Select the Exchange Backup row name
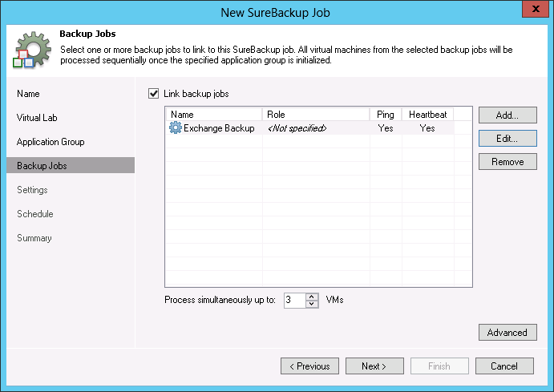The width and height of the screenshot is (554, 392). [219, 127]
